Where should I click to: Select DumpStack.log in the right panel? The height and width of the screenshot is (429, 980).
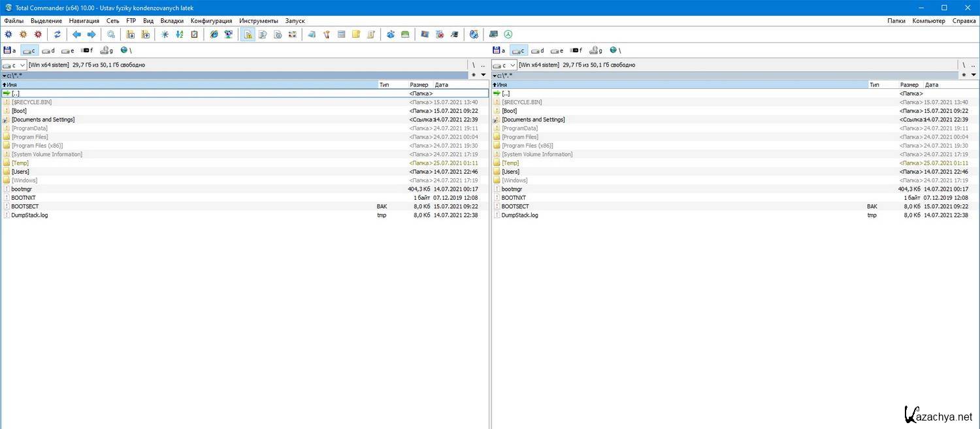click(519, 215)
